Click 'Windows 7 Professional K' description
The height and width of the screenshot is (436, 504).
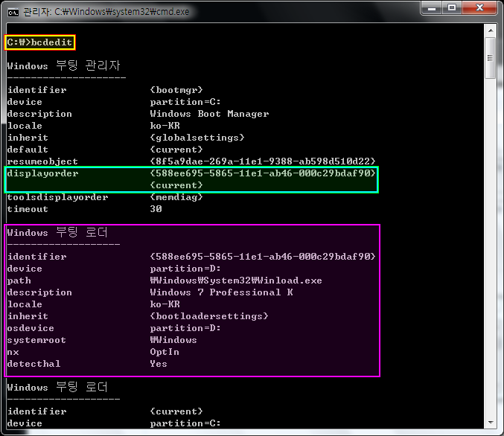point(221,292)
